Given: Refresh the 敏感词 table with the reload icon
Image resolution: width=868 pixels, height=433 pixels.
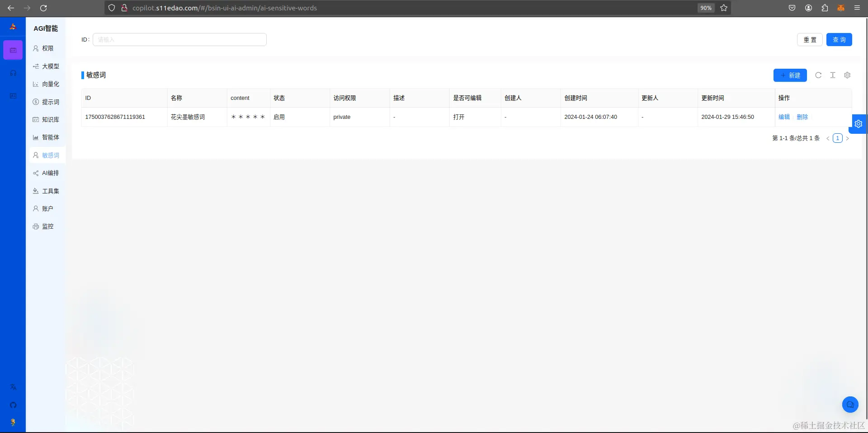Looking at the screenshot, I should click(818, 75).
